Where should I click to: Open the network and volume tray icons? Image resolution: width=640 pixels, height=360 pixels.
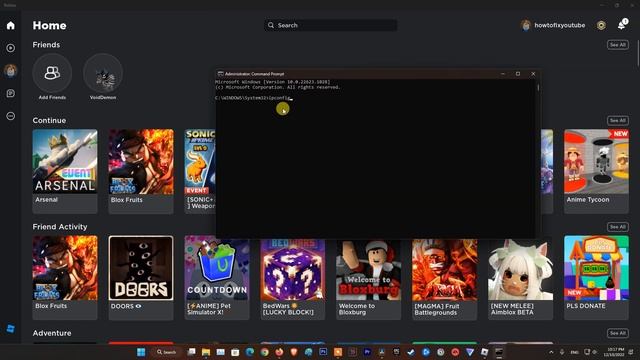point(590,352)
